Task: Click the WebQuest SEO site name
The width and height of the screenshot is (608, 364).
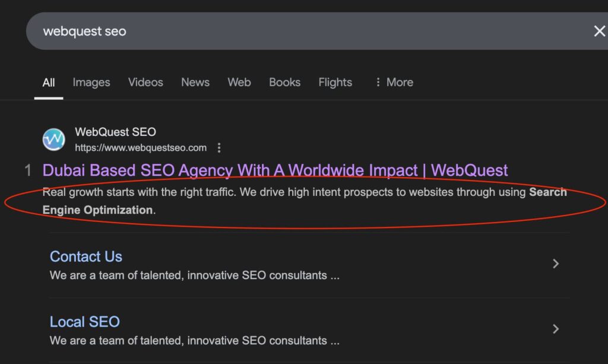Action: tap(115, 132)
